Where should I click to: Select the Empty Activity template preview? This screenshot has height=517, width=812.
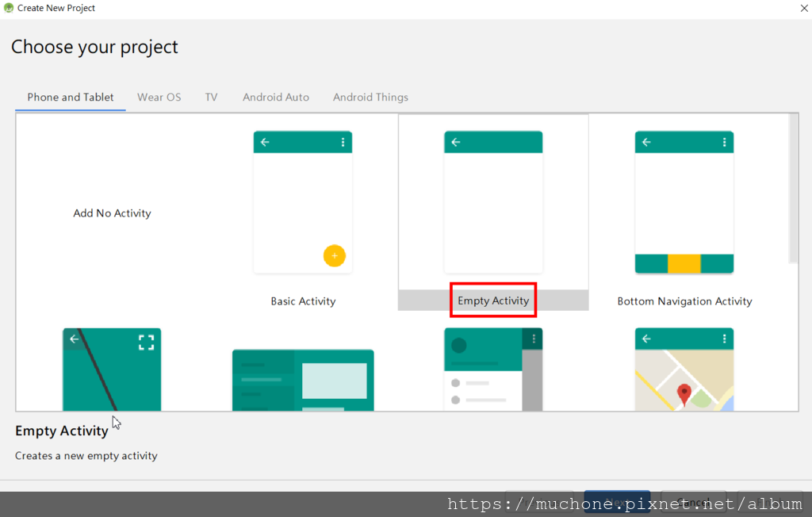tap(493, 202)
